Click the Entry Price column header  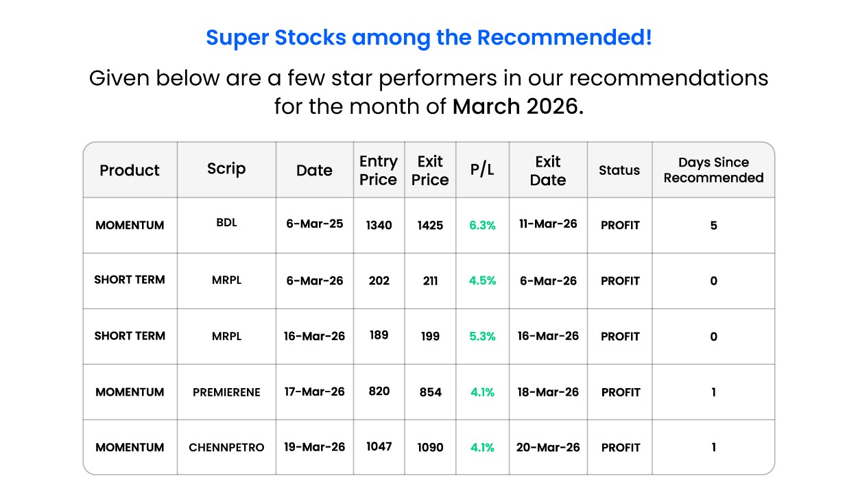379,170
